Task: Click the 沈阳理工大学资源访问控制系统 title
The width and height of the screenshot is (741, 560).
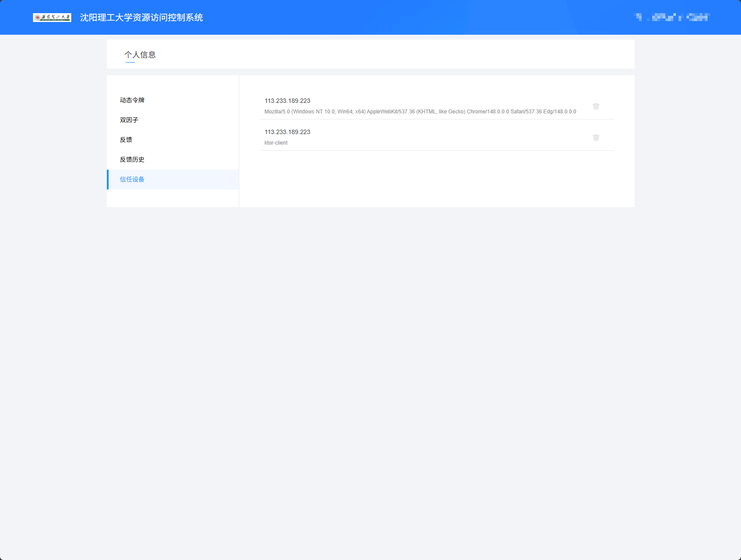Action: tap(142, 18)
